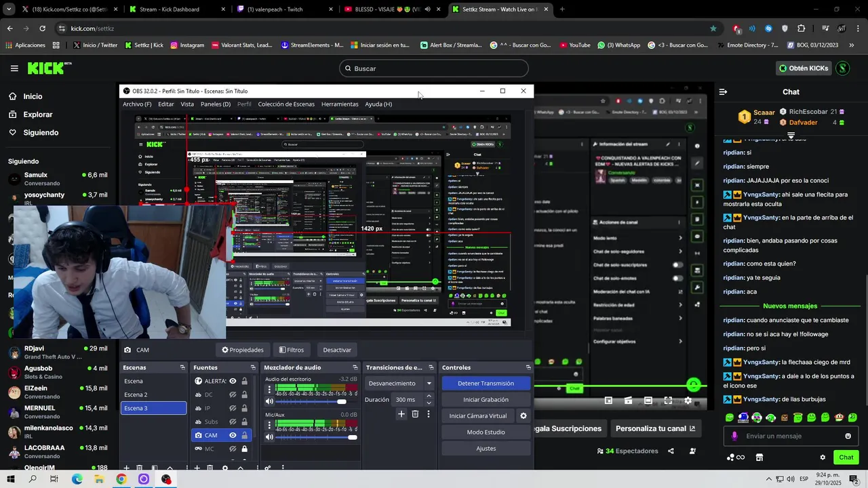
Task: Collapse the Kick chat panel
Action: (x=723, y=91)
